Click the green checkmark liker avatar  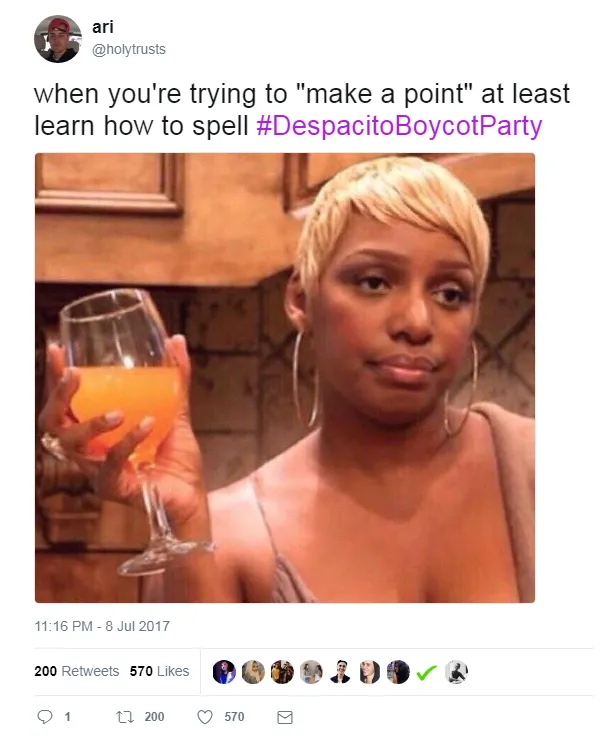click(427, 672)
